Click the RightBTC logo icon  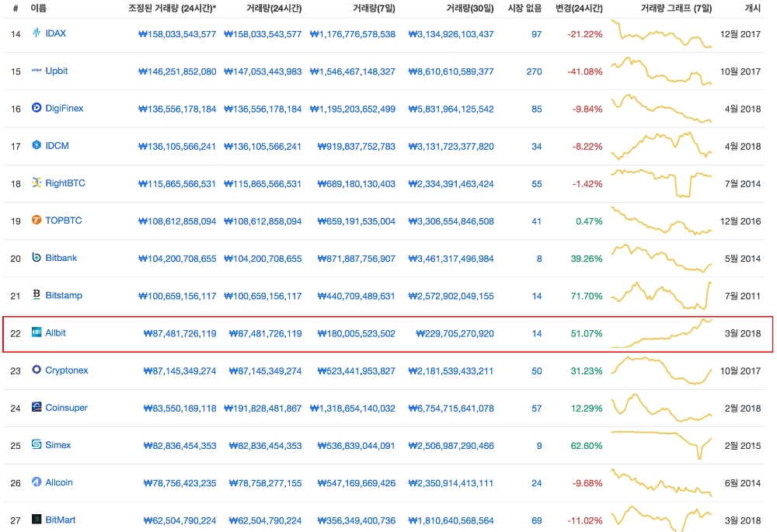click(x=37, y=183)
